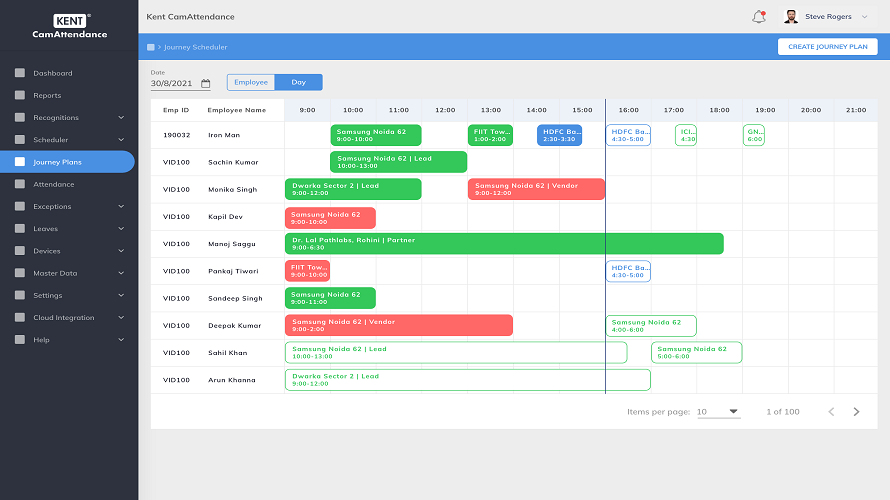890x500 pixels.
Task: Click employee name Sachin Kumar
Action: pyautogui.click(x=233, y=162)
